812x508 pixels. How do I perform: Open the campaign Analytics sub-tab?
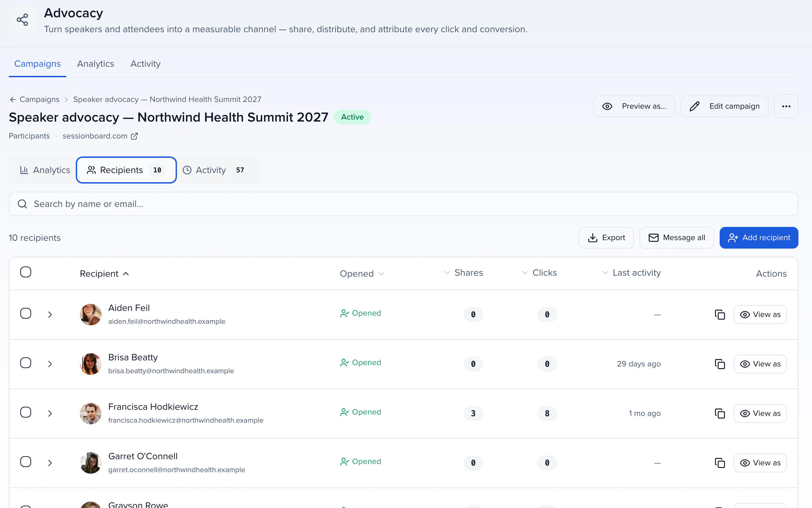[x=45, y=170]
